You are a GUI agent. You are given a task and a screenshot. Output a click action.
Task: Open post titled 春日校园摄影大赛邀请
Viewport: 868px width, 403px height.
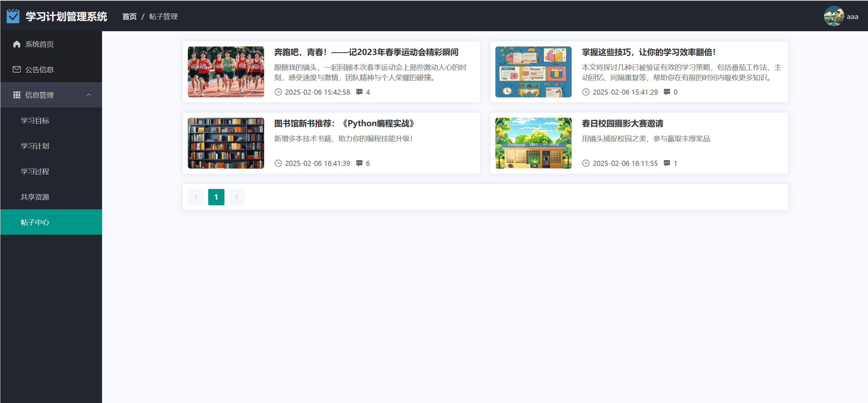click(622, 123)
